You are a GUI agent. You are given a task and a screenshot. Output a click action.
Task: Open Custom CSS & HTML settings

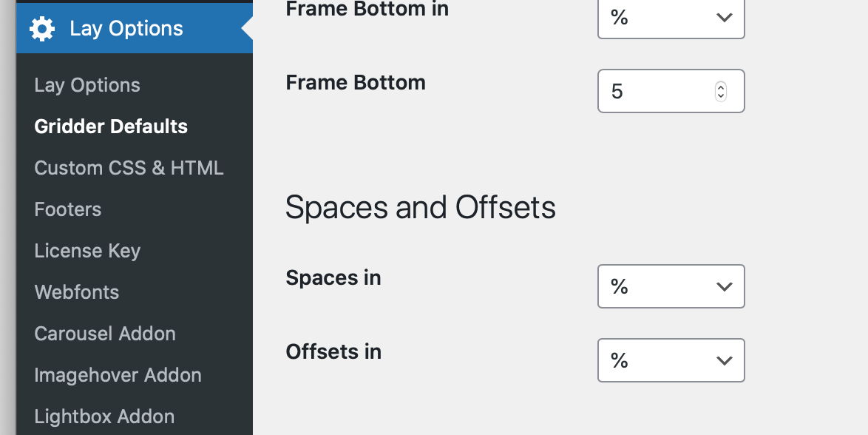click(x=129, y=168)
